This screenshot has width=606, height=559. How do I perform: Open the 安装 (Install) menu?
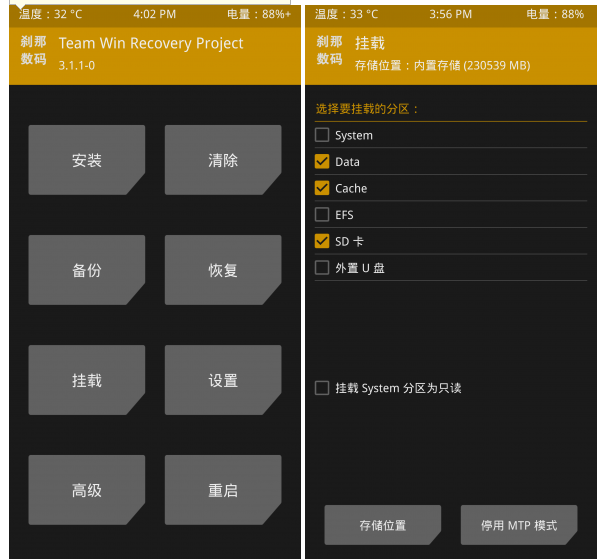point(87,160)
